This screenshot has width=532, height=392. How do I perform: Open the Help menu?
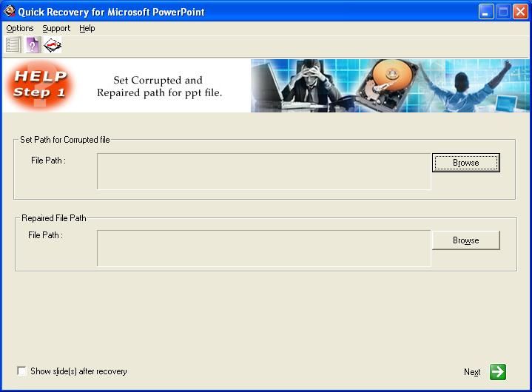87,29
